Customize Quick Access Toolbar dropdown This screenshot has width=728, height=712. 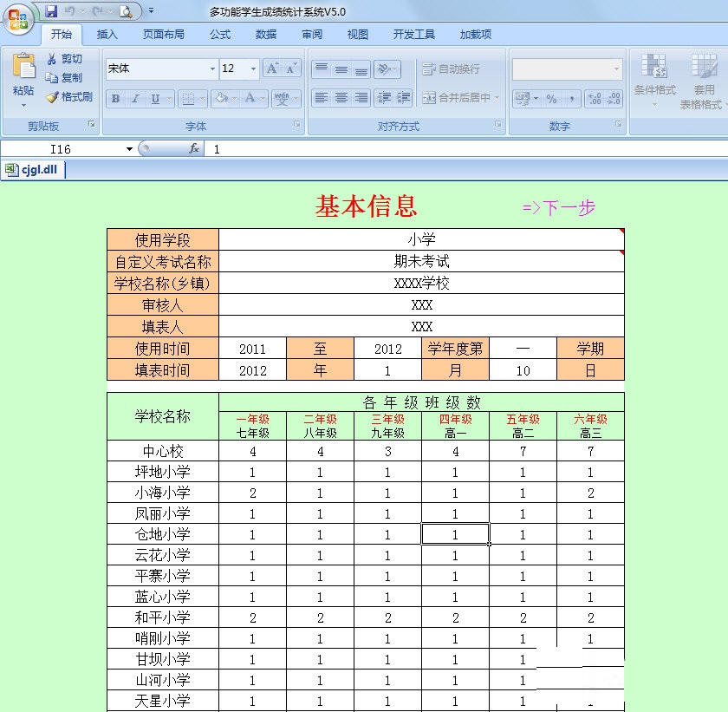[151, 10]
